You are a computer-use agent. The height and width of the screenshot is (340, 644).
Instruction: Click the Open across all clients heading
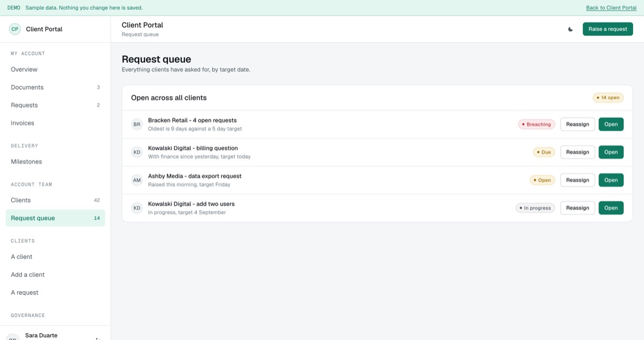point(169,98)
